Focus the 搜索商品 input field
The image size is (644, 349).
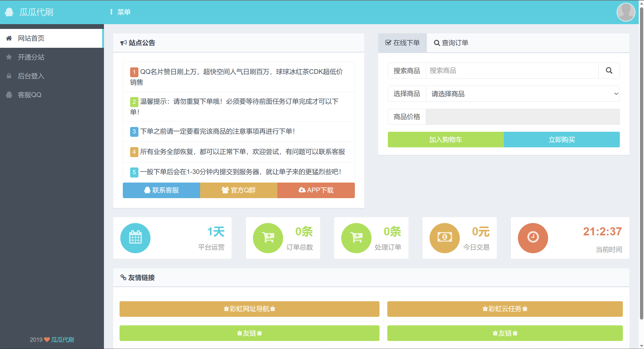pos(512,71)
